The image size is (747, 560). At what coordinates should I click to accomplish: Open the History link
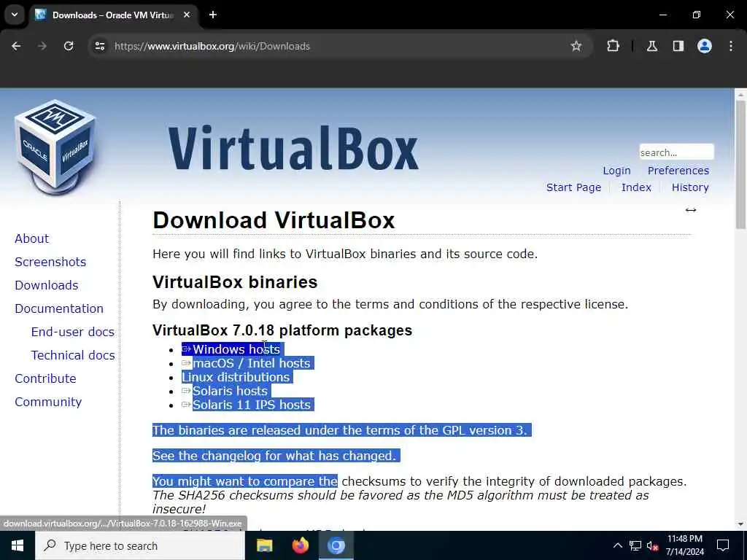pyautogui.click(x=690, y=187)
